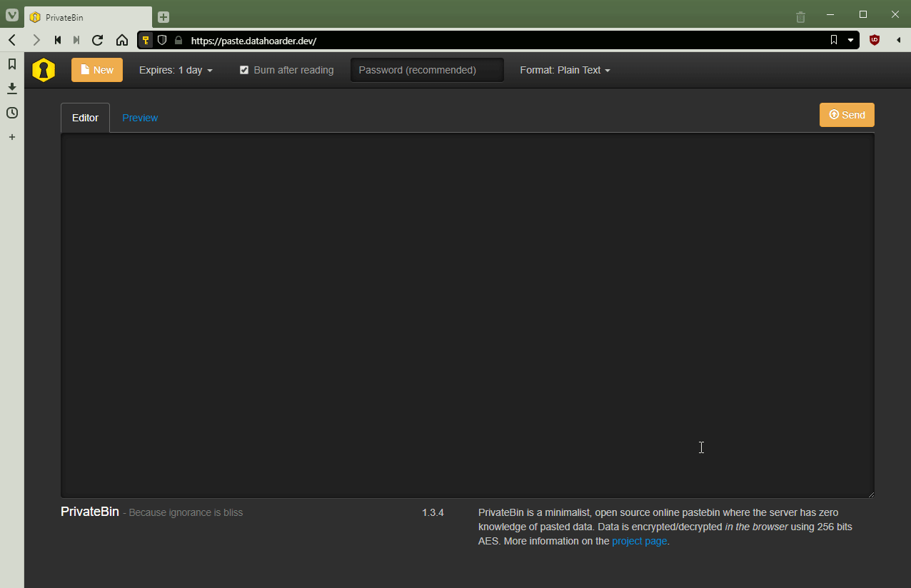Switch to the Preview tab
Viewport: 911px width, 588px height.
tap(140, 118)
